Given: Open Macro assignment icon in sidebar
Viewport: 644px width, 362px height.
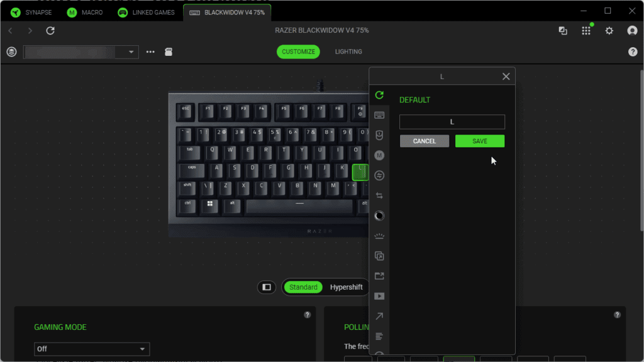Looking at the screenshot, I should pos(379,155).
